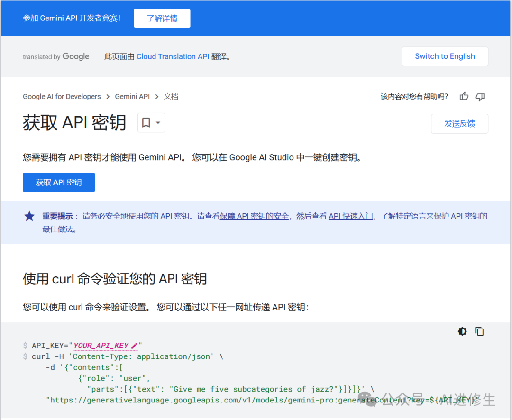Edit the YOUR_API_KEY placeholder pencil icon
The height and width of the screenshot is (420, 512).
click(134, 346)
